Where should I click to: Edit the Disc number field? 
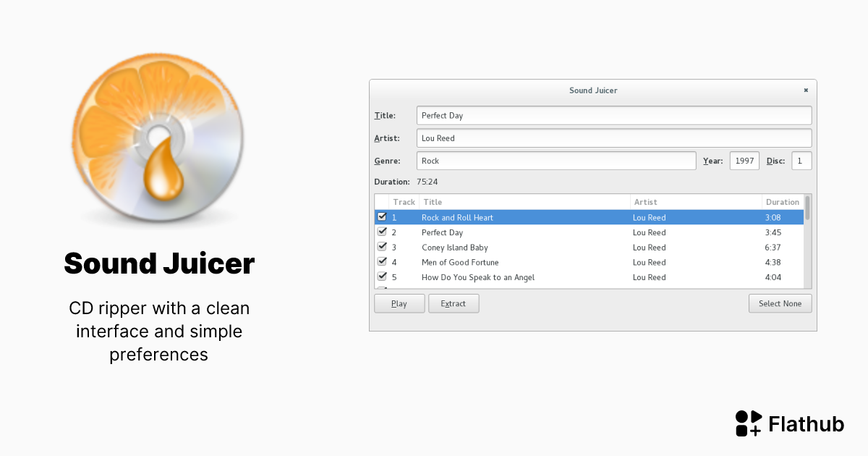801,160
